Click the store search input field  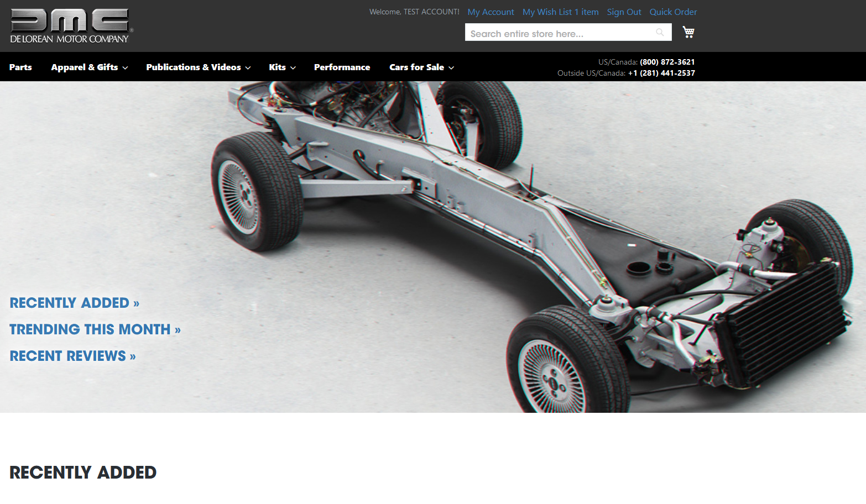point(559,33)
